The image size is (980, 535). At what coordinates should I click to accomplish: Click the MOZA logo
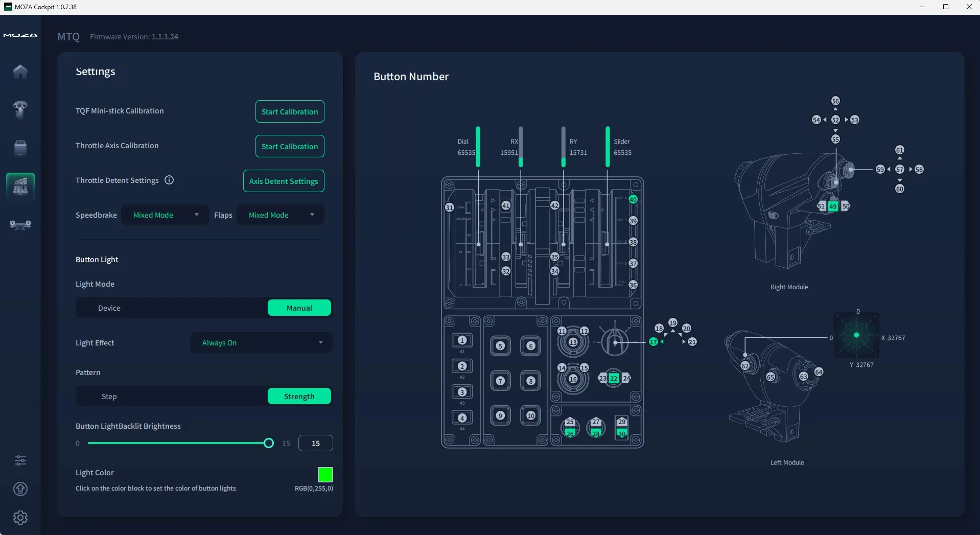click(x=20, y=35)
